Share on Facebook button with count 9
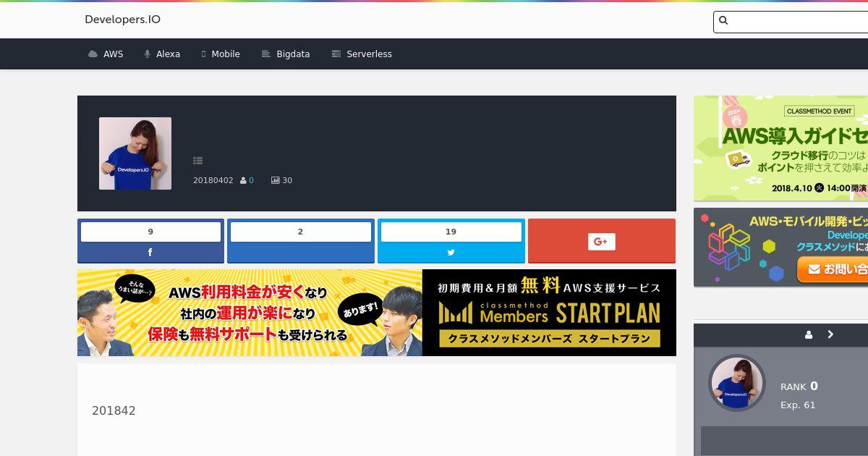Image resolution: width=868 pixels, height=456 pixels. [150, 241]
